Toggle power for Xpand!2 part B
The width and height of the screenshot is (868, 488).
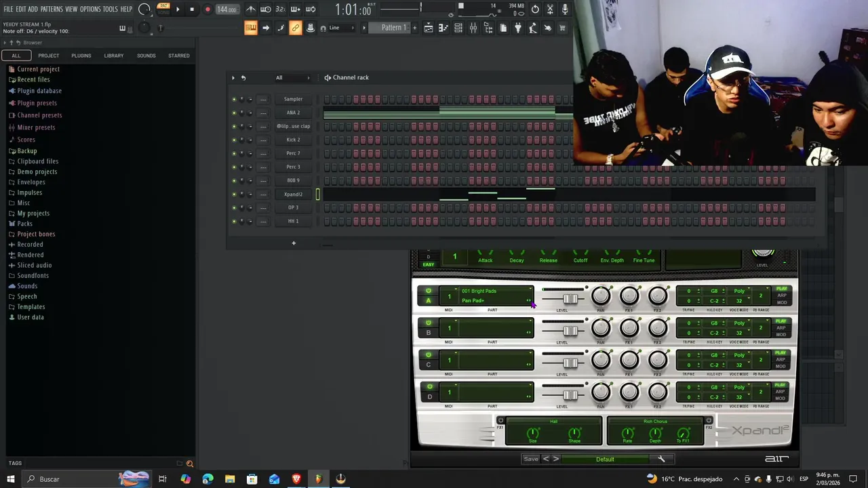click(x=429, y=323)
